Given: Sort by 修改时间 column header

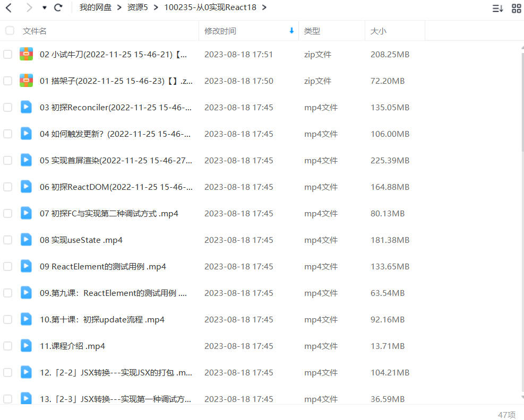Looking at the screenshot, I should (220, 31).
